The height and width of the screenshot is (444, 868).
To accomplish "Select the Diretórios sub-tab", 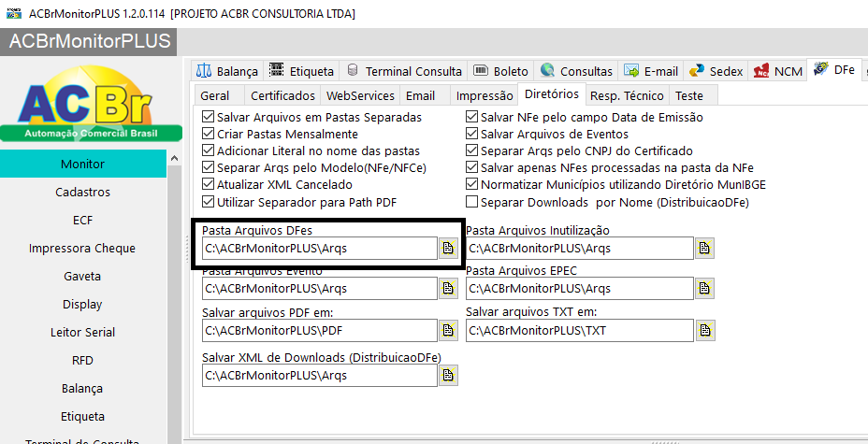I will (551, 94).
